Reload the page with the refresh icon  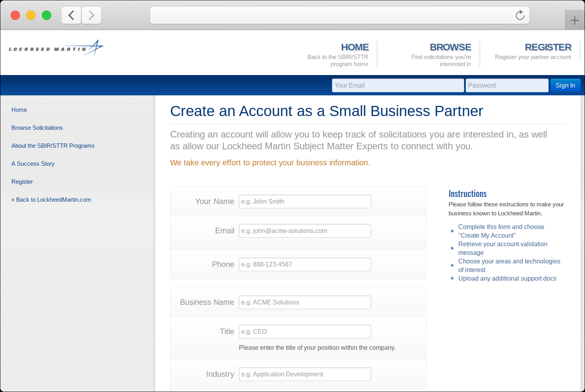click(x=520, y=15)
